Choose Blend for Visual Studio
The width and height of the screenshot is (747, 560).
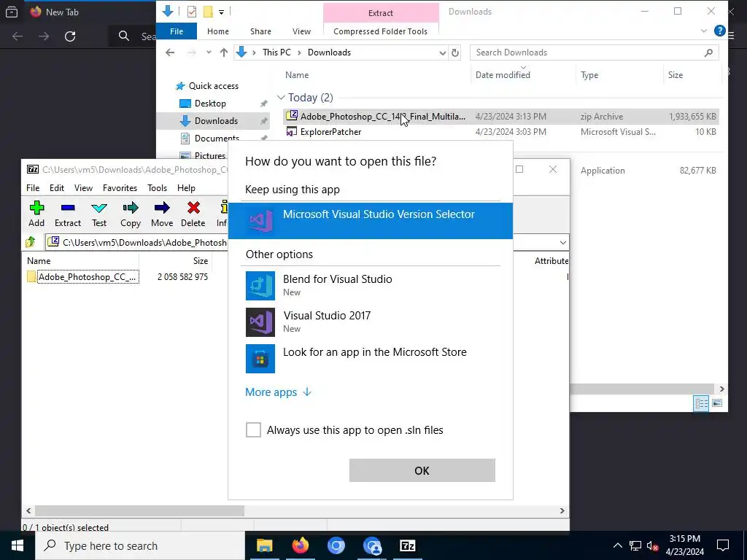[371, 286]
